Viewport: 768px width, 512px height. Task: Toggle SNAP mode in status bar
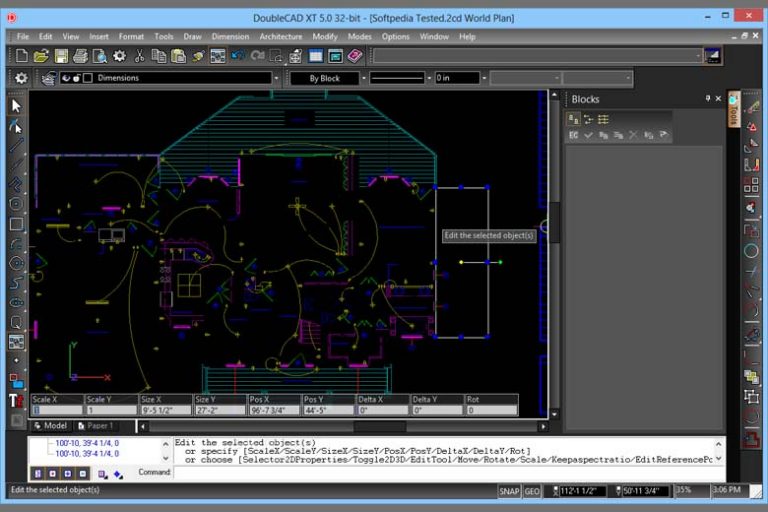point(509,491)
